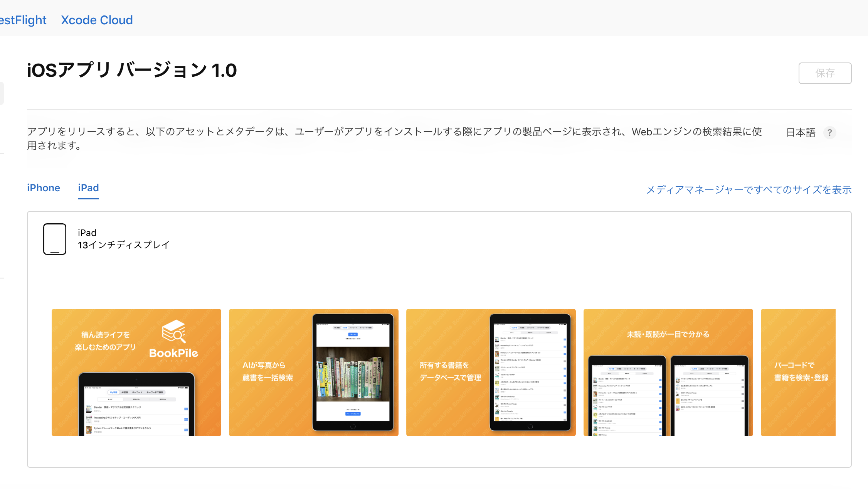Image resolution: width=868 pixels, height=489 pixels.
Task: Click the right dual-iPad image in 未読・既読 screenshot
Action: [x=709, y=397]
